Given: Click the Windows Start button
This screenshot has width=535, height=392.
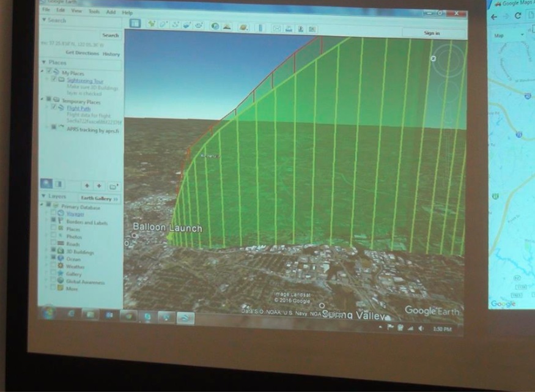Looking at the screenshot, I should (x=48, y=313).
